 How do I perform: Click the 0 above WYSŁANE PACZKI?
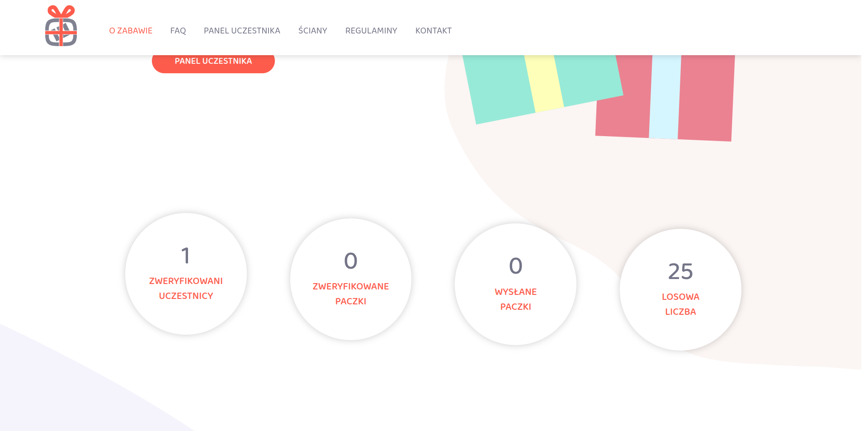click(x=516, y=266)
